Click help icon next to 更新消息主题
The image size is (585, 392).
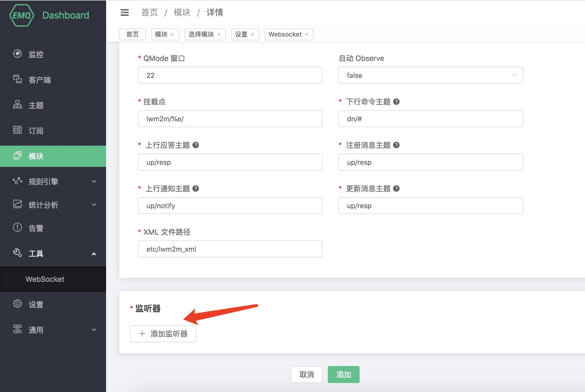click(396, 189)
